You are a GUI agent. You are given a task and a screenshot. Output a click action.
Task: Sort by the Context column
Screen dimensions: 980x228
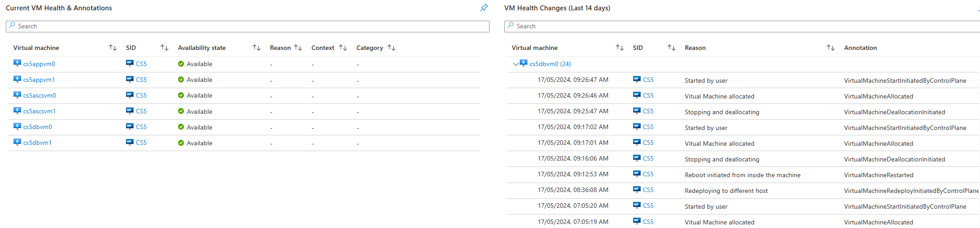click(343, 48)
